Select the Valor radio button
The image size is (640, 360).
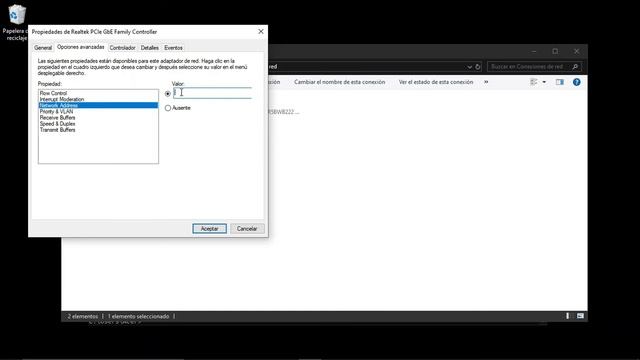168,94
